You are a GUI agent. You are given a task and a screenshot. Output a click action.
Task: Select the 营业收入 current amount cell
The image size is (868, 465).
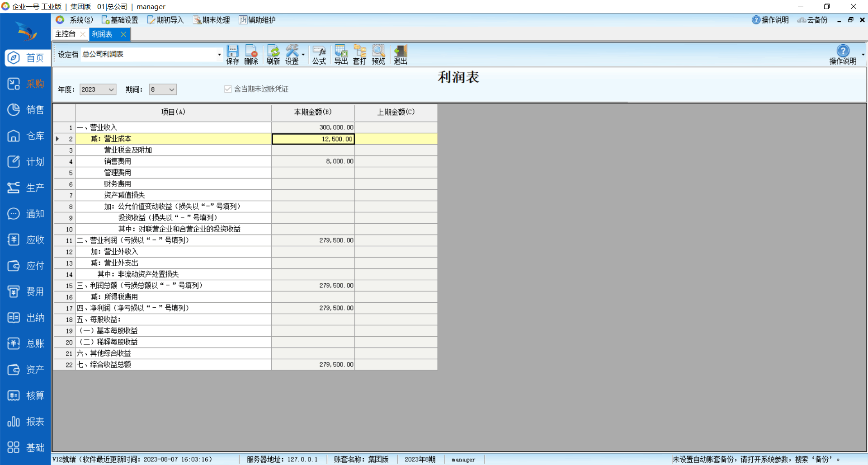(313, 127)
